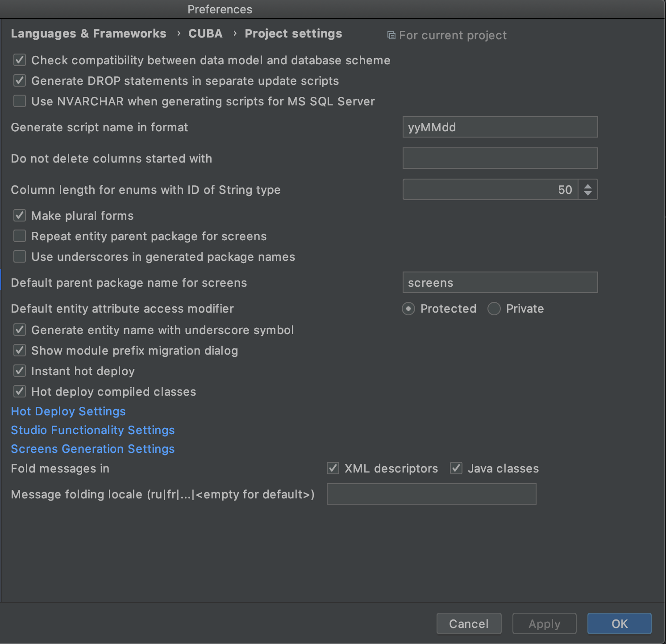The width and height of the screenshot is (666, 644).
Task: Click the message folding locale field
Action: point(431,494)
